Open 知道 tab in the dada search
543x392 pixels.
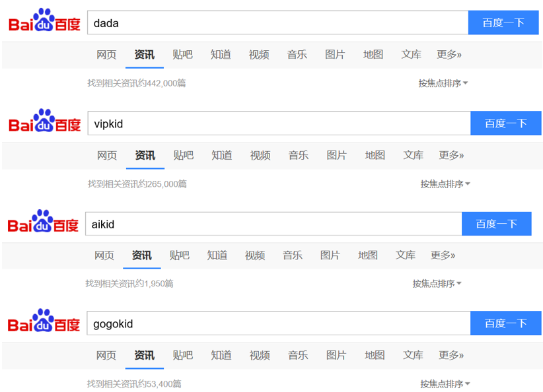pos(221,55)
